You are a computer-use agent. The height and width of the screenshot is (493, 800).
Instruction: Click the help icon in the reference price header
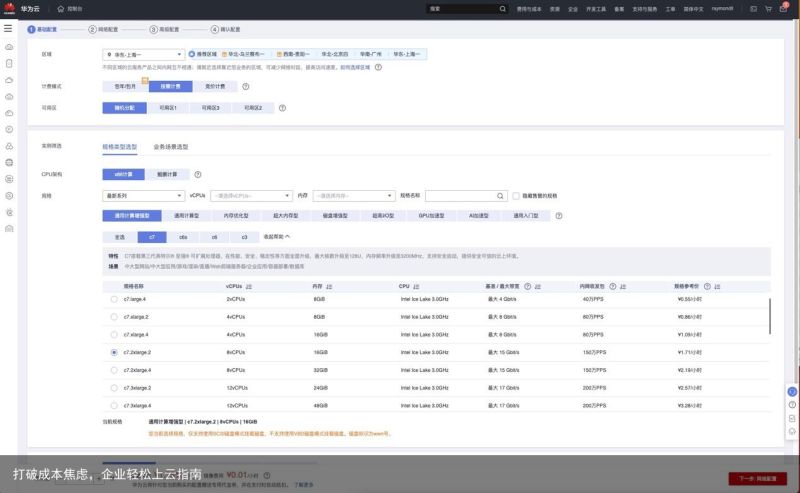[707, 287]
